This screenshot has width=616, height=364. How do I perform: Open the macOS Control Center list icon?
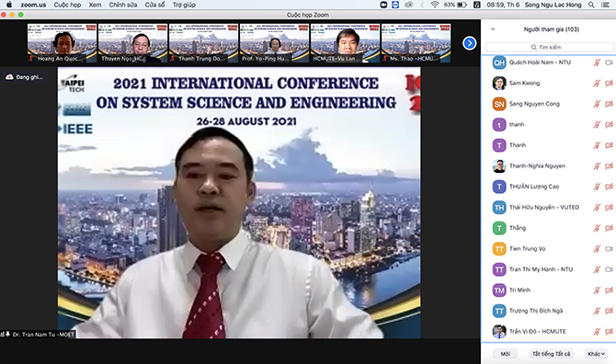(605, 5)
